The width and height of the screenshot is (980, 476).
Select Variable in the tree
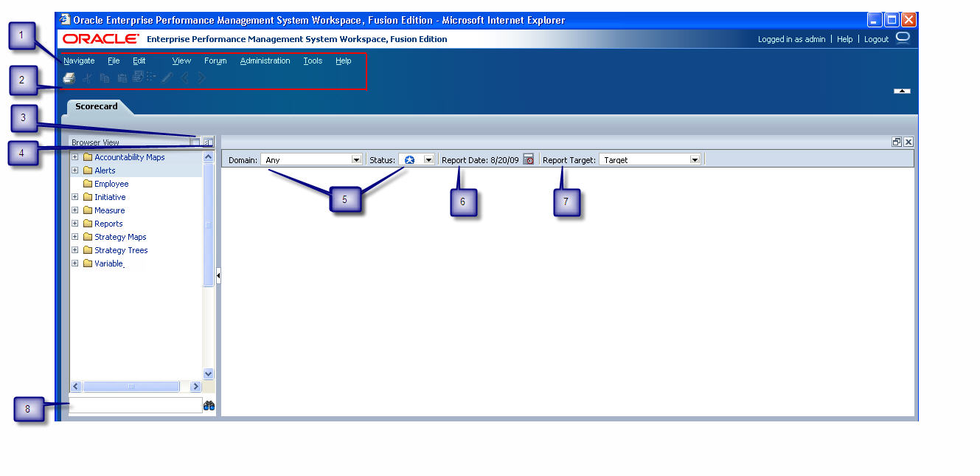tap(109, 263)
